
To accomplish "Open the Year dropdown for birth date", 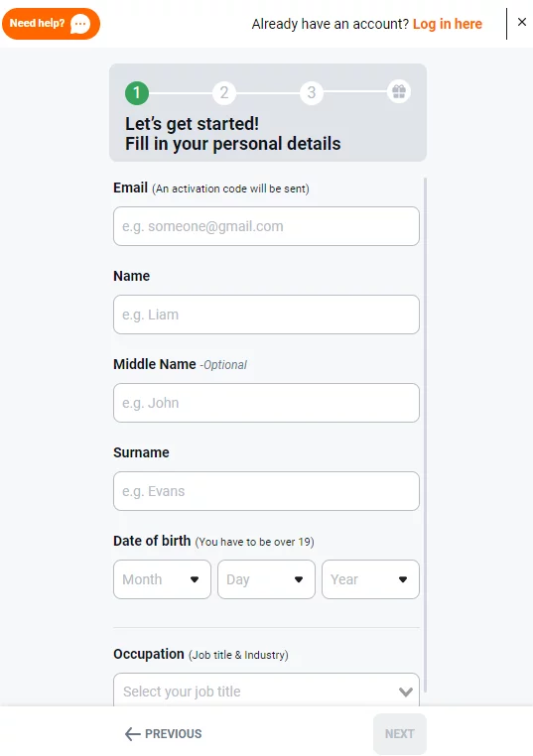I will [370, 579].
